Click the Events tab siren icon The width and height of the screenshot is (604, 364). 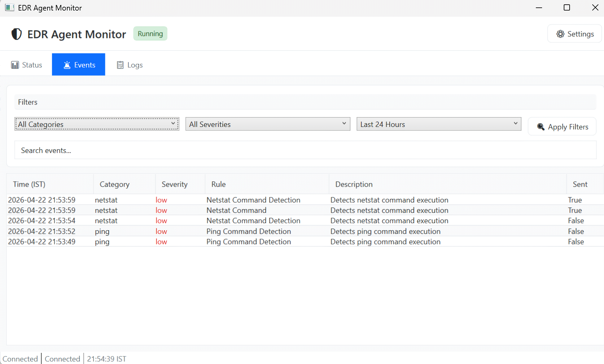click(x=67, y=65)
